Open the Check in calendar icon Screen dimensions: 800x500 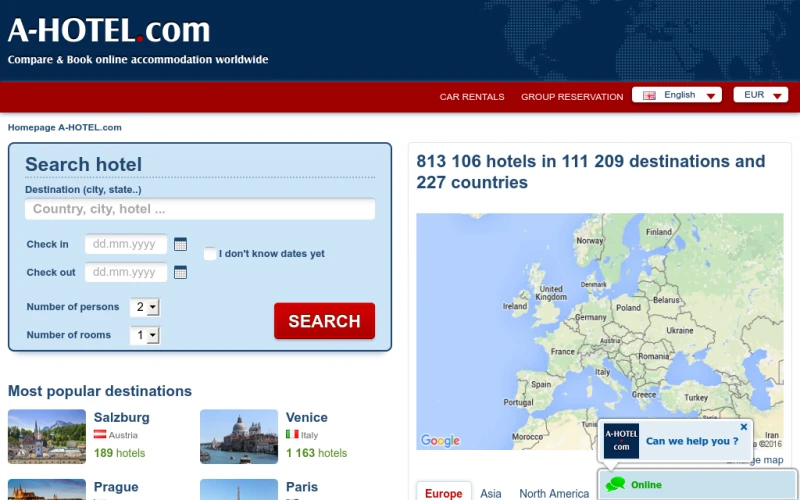click(x=180, y=244)
